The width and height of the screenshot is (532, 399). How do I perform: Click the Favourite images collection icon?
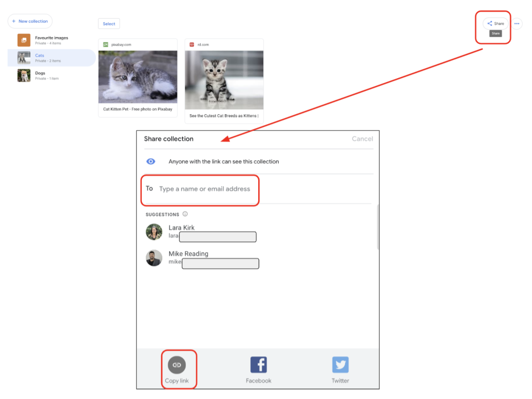tap(24, 40)
